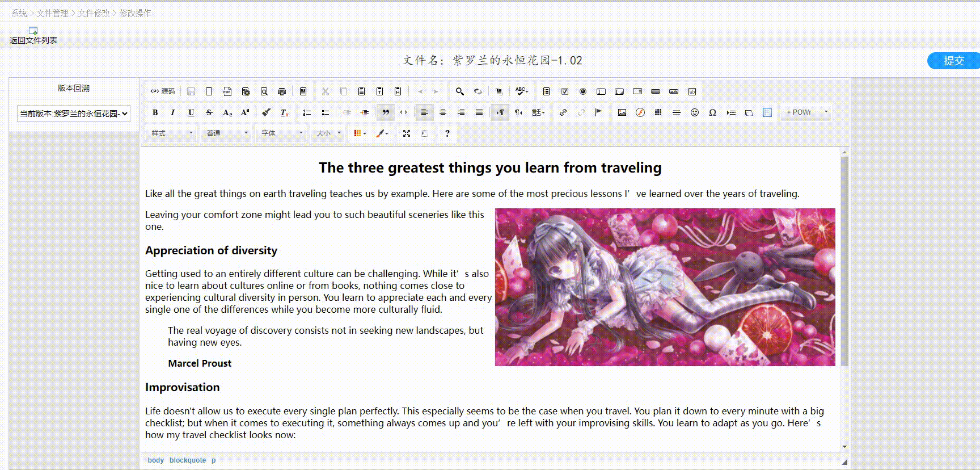The image size is (980, 470).
Task: Toggle italic formatting
Action: coord(173,112)
